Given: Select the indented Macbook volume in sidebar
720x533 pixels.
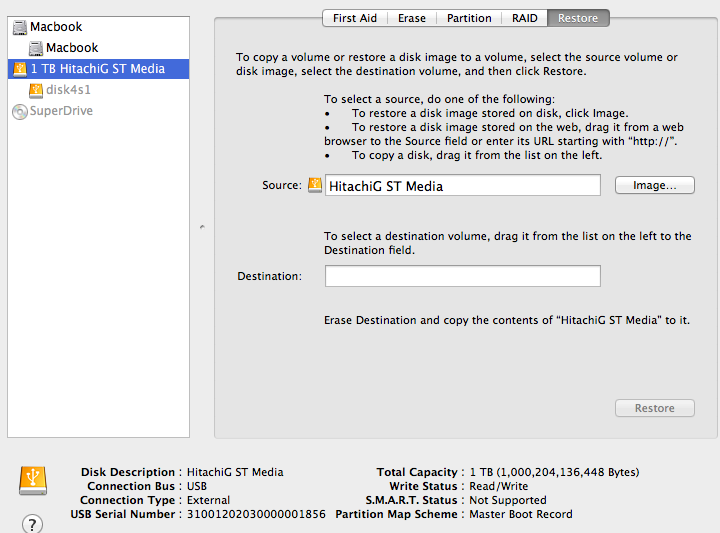Looking at the screenshot, I should tap(98, 48).
